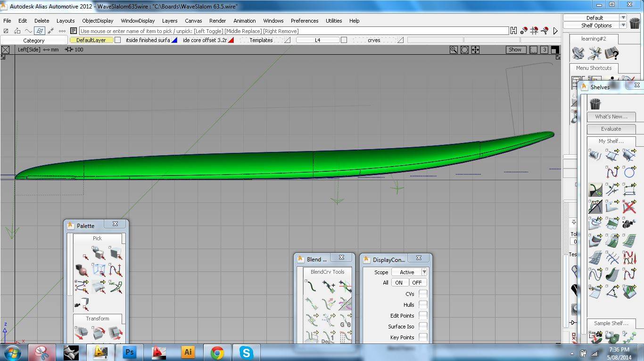Click the trash can icon in Shelves
Screen dimensions: 644x361
[x=595, y=103]
